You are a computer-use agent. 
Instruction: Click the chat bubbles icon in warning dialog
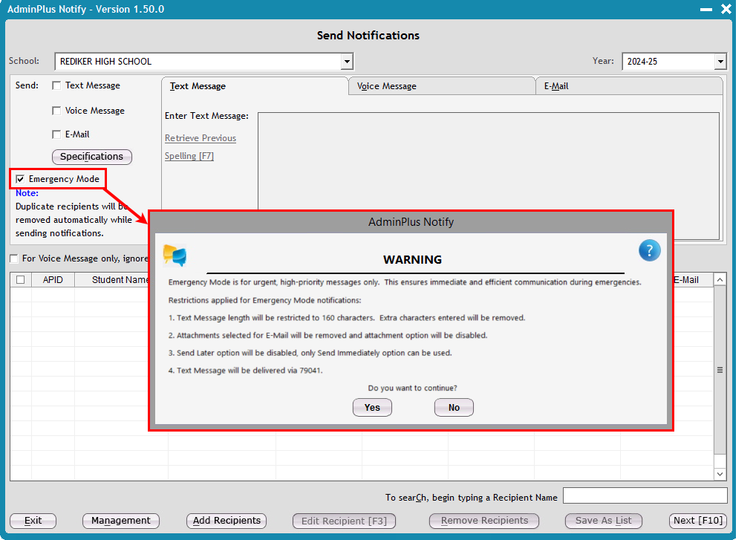[175, 255]
